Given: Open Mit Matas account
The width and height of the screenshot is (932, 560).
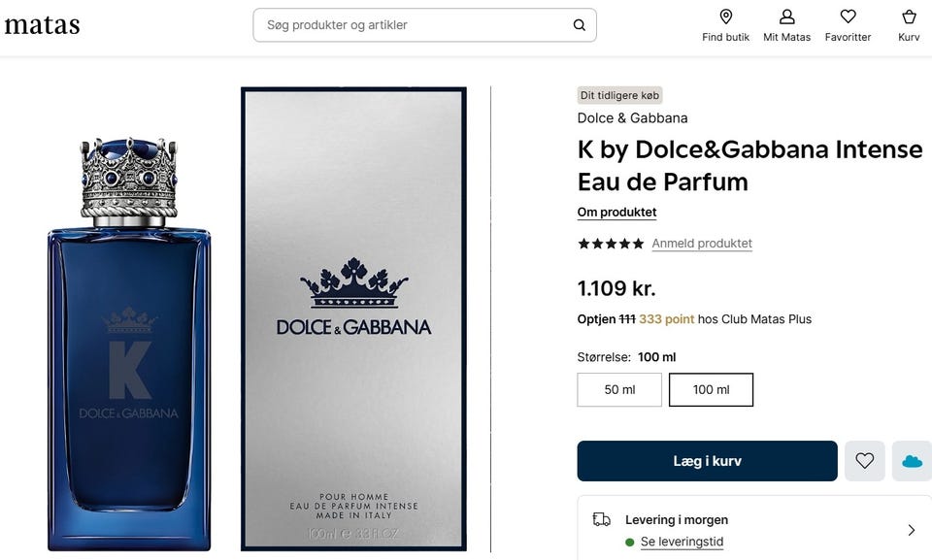Looking at the screenshot, I should pos(786,25).
